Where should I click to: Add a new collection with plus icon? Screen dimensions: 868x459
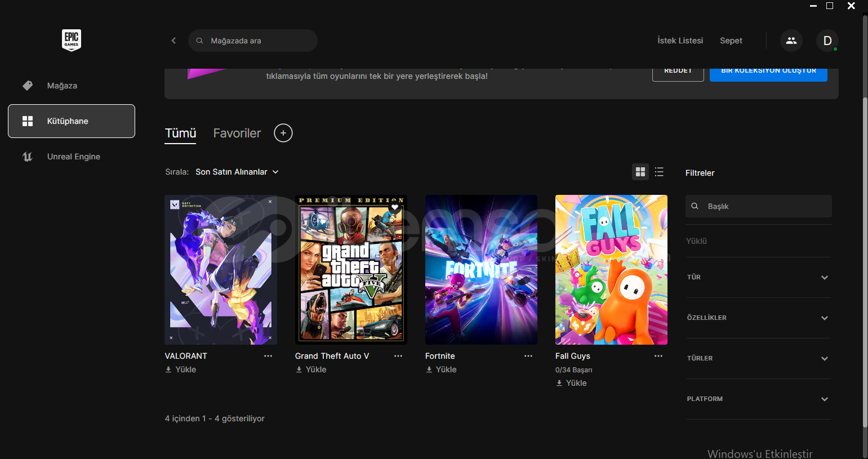point(283,133)
